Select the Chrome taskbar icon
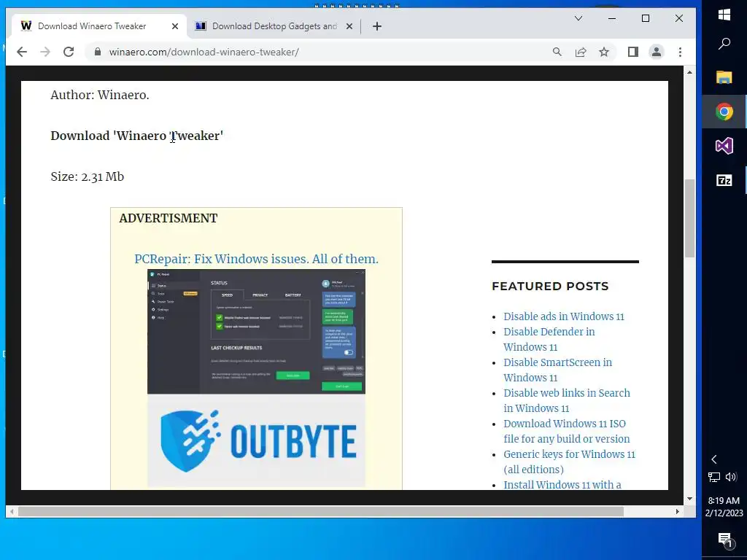747x560 pixels. pos(724,112)
